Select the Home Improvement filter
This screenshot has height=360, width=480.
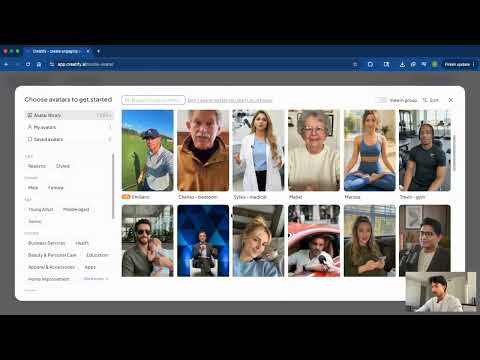[49, 279]
